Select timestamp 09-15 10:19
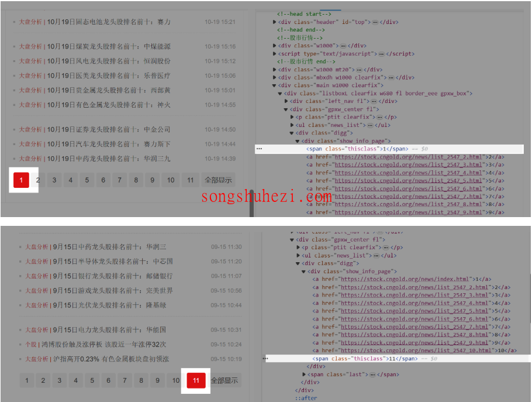 coord(226,359)
